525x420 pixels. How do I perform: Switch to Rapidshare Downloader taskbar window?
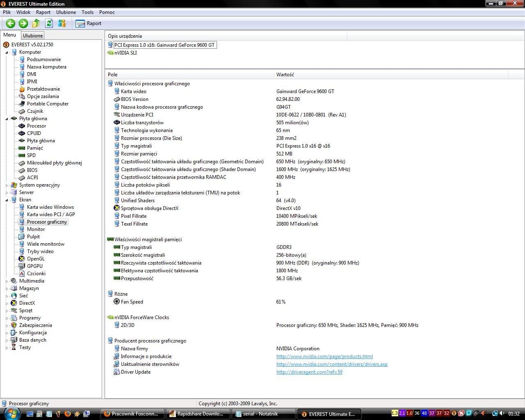click(198, 414)
